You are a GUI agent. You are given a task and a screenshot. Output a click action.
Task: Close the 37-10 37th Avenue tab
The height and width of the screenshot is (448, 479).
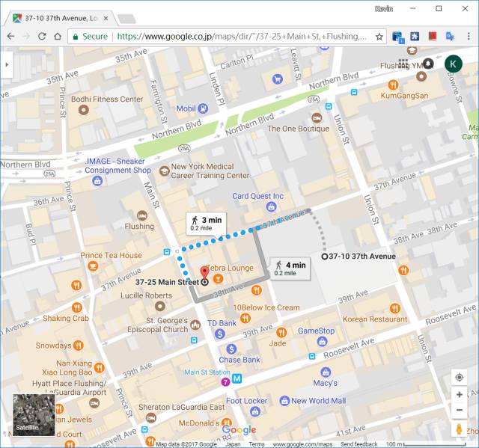[106, 18]
